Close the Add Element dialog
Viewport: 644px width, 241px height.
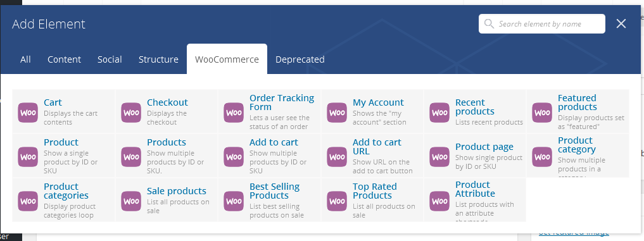click(621, 24)
